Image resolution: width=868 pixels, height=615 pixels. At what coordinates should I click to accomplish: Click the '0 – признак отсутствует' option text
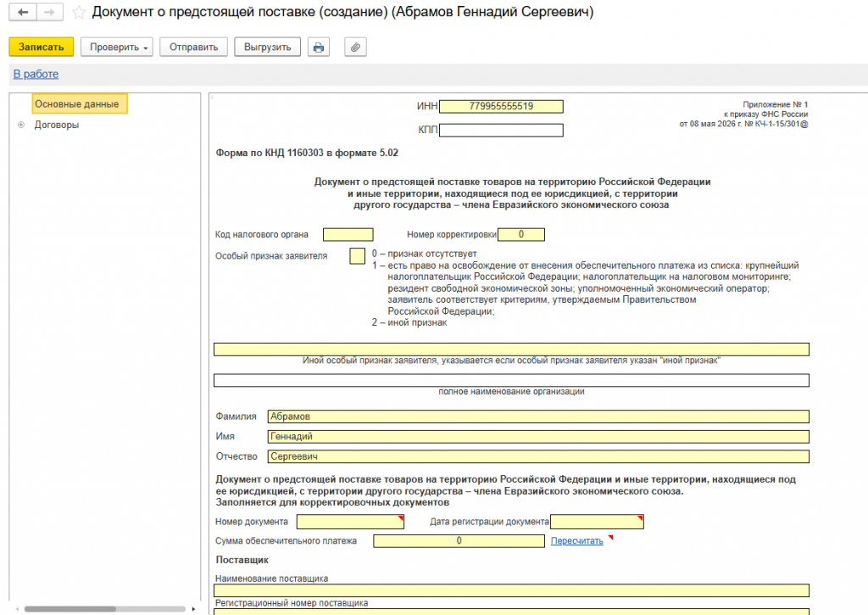point(424,254)
